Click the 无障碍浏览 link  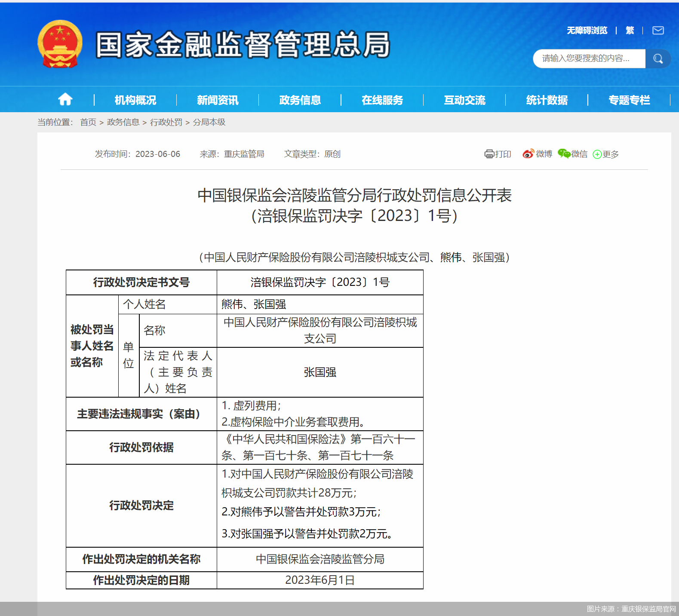[x=587, y=31]
